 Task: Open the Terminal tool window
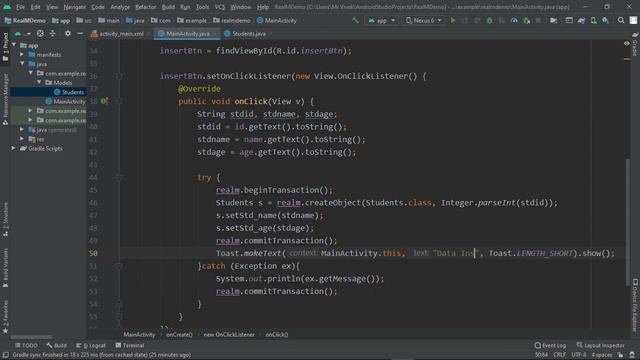coord(130,345)
